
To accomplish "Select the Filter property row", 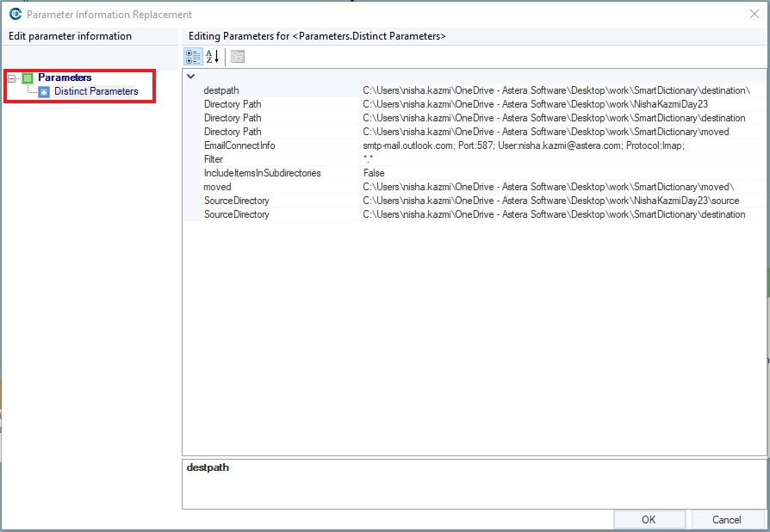I will pos(214,159).
